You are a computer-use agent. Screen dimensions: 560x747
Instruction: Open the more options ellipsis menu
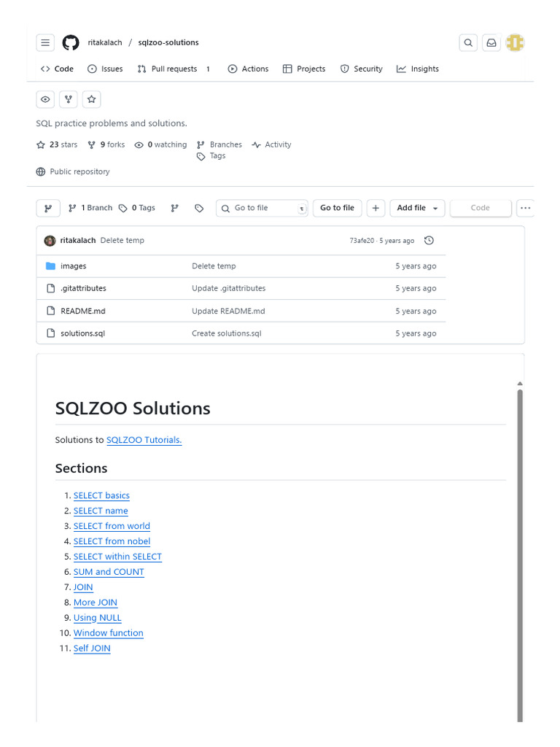(x=525, y=208)
